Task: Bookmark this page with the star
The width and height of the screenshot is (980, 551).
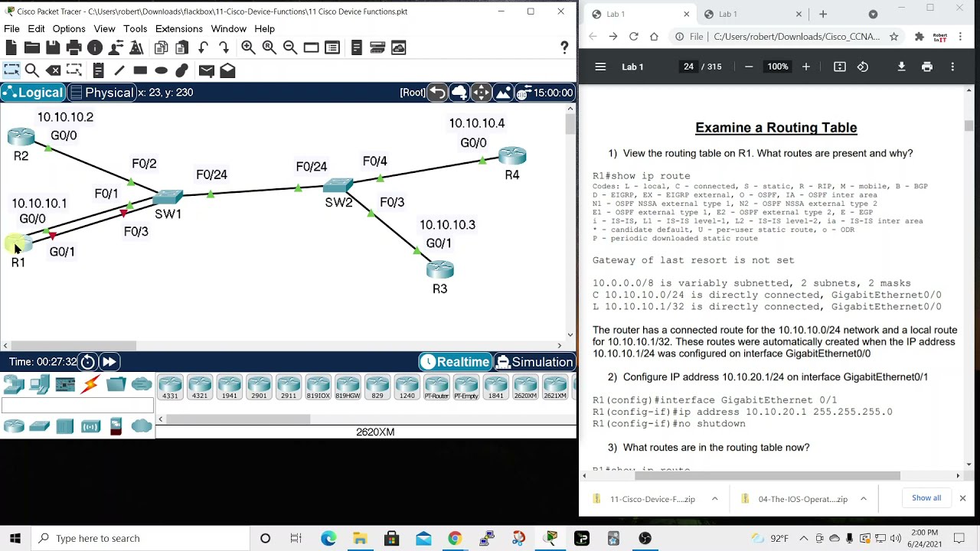Action: pos(893,36)
